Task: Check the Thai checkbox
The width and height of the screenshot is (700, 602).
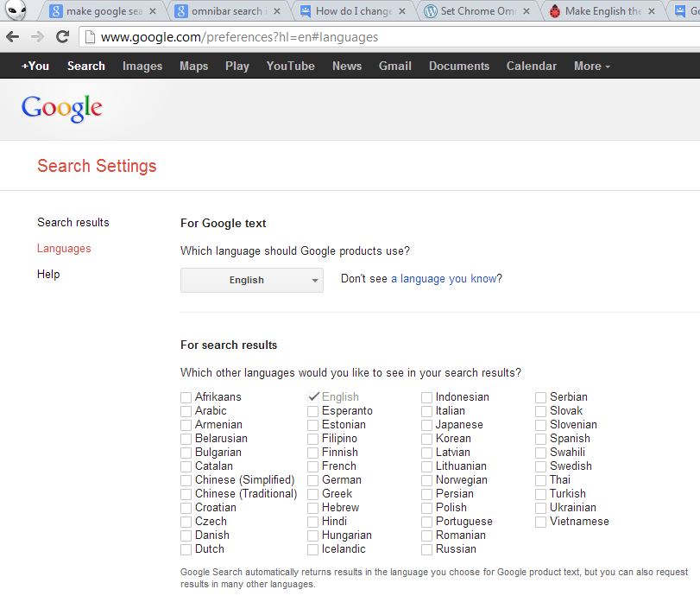Action: 540,480
